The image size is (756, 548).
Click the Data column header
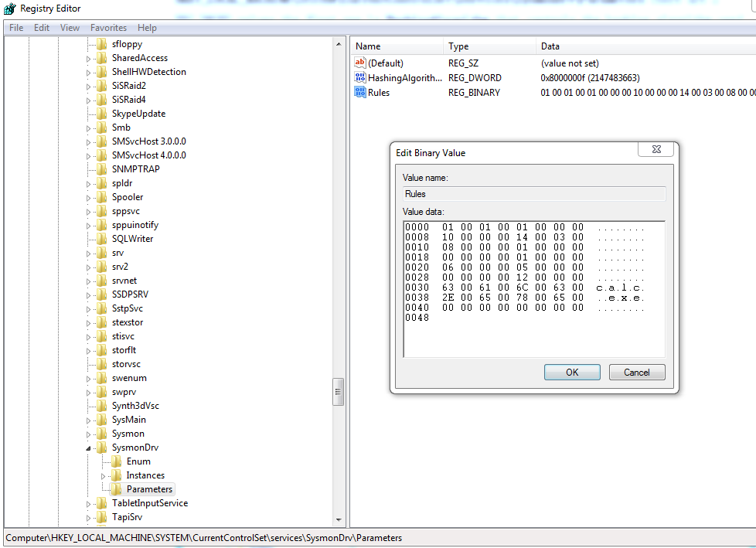[x=646, y=46]
